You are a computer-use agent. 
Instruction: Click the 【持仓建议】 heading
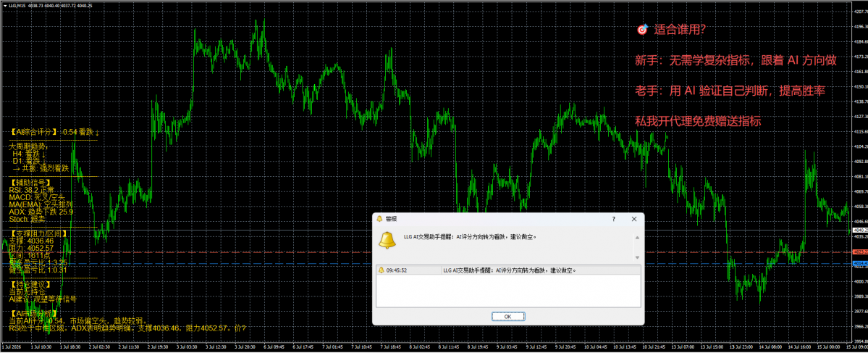pyautogui.click(x=31, y=284)
